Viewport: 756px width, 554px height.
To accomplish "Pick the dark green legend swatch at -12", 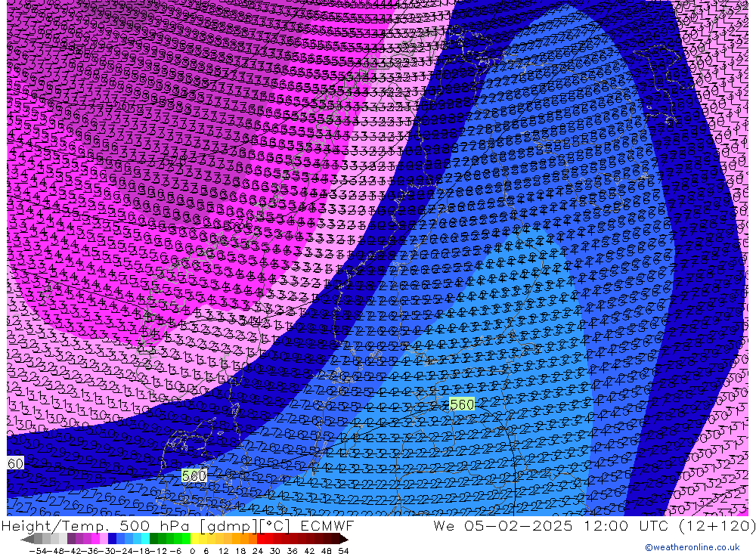I will [153, 539].
